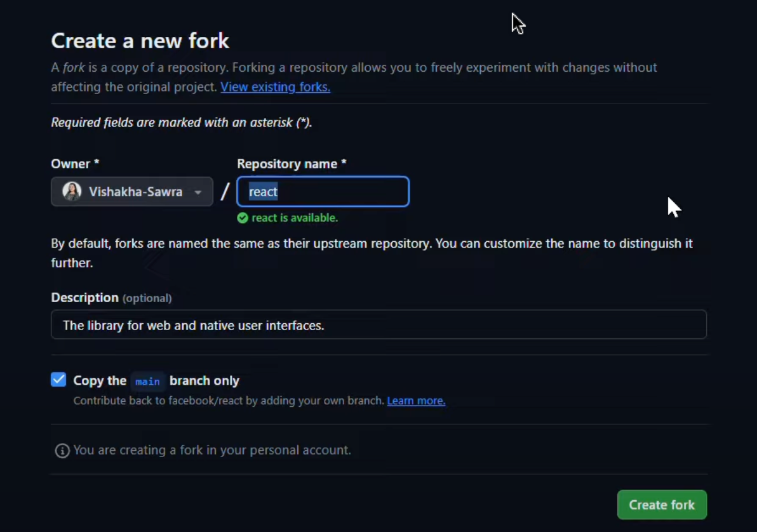The width and height of the screenshot is (757, 532).
Task: Click the Description field with the library text
Action: [378, 324]
